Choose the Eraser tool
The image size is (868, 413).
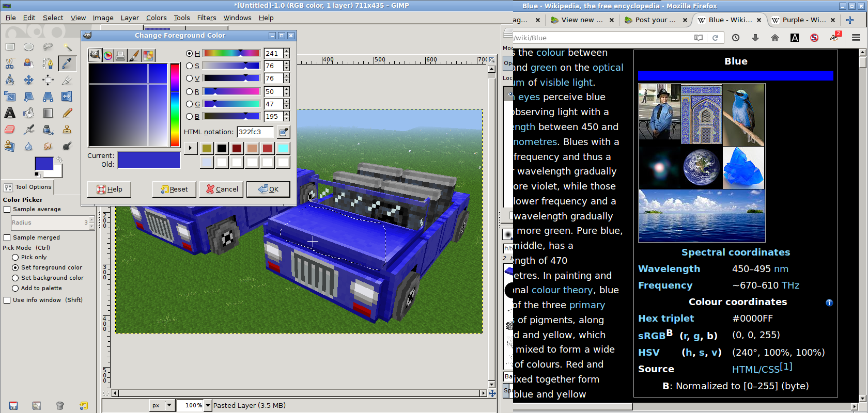coord(10,130)
